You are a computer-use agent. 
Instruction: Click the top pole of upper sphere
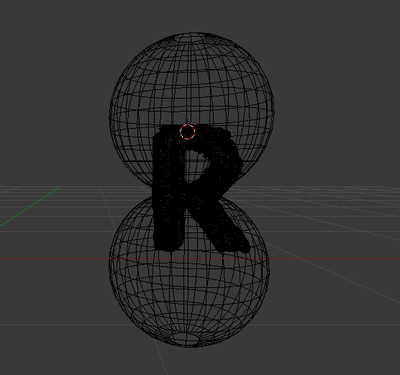192,38
